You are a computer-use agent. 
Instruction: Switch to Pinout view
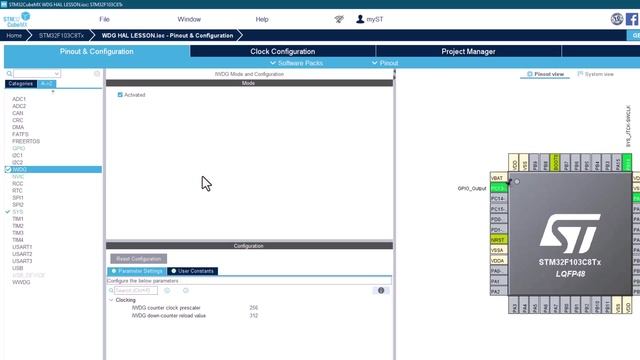545,74
